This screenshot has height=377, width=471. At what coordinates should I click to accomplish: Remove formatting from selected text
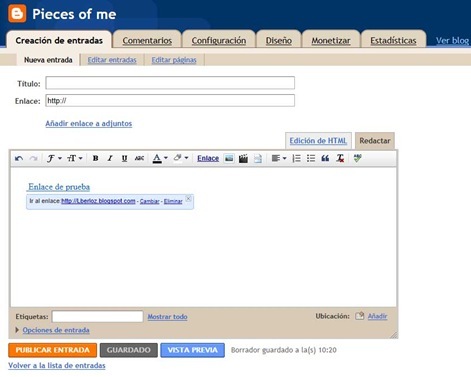pos(340,159)
